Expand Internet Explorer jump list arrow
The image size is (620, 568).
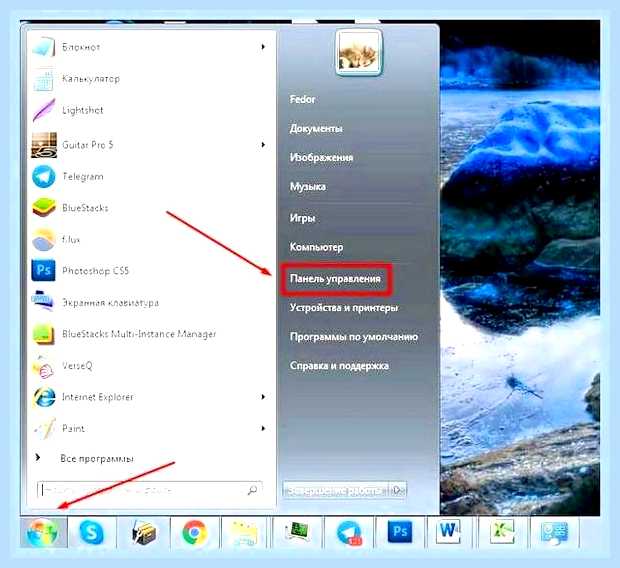coord(263,397)
